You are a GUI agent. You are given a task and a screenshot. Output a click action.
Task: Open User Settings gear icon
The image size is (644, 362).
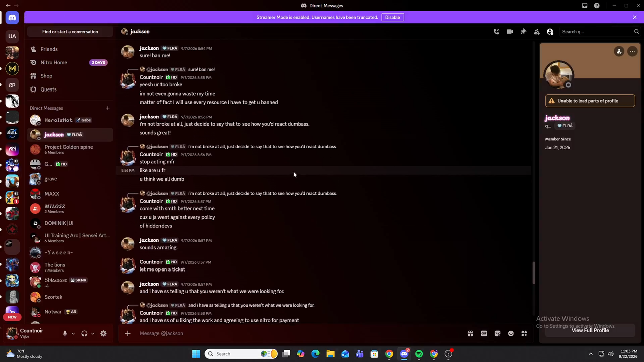coord(103,333)
